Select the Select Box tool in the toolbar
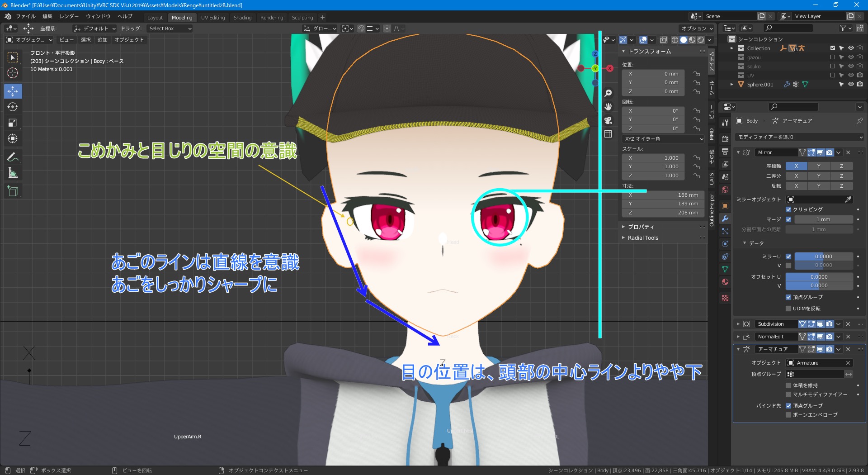Screen dimensions: 868x475 (13, 57)
